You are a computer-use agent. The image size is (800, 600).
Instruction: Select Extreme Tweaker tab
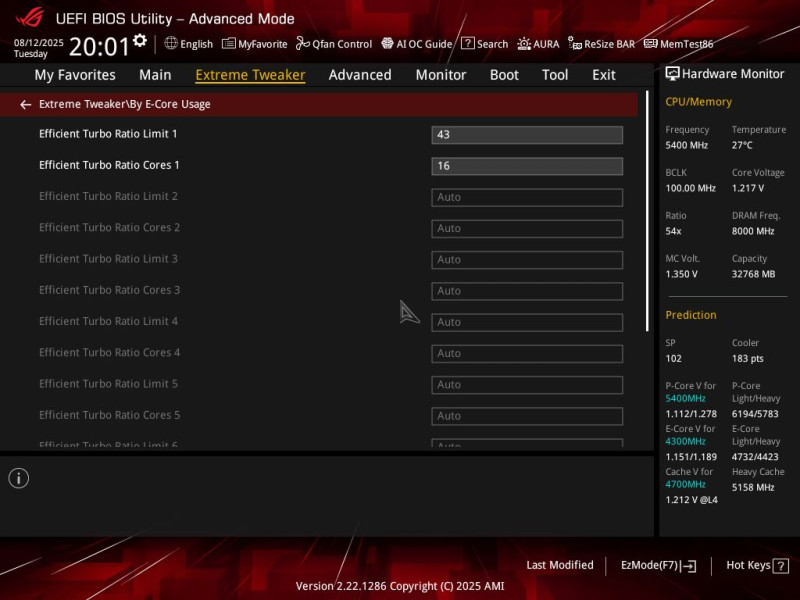pyautogui.click(x=251, y=75)
